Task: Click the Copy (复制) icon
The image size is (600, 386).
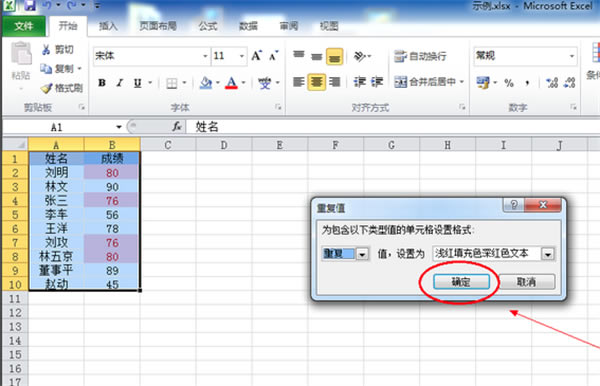Action: pos(46,69)
